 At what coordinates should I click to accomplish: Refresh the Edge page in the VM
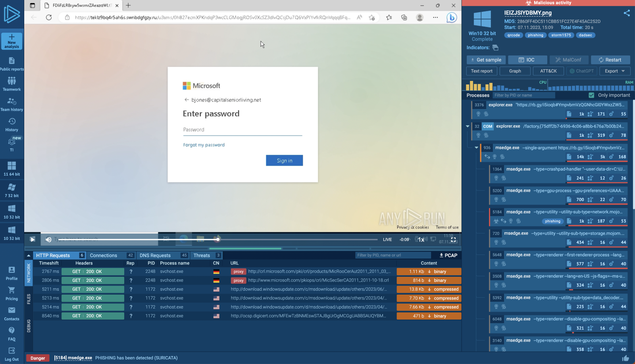coord(49,17)
